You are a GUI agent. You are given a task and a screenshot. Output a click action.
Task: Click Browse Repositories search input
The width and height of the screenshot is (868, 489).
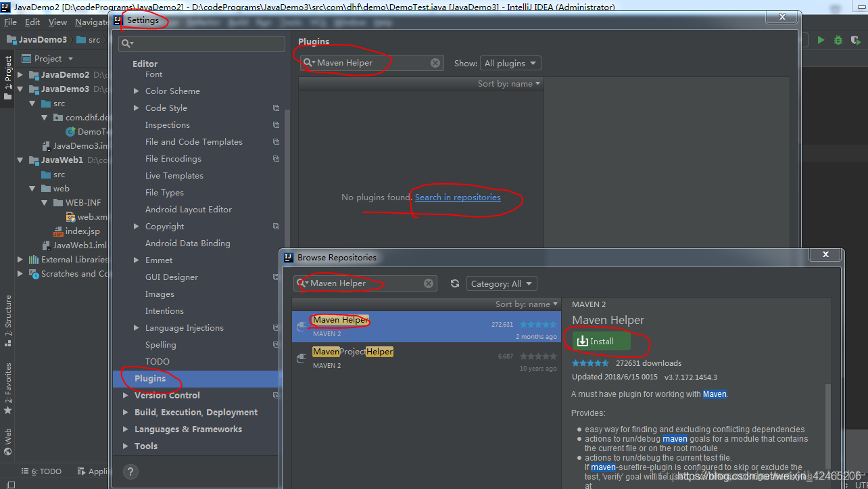coord(365,283)
